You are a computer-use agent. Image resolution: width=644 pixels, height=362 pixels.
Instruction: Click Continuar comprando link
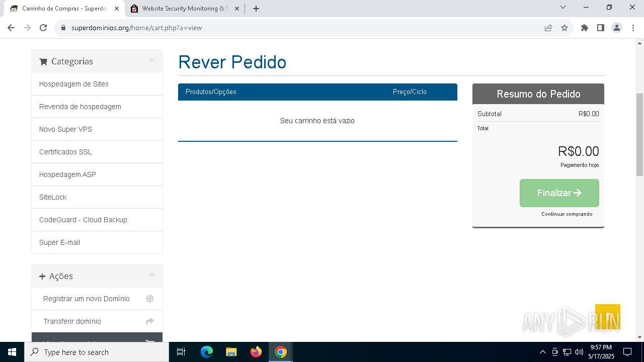coord(567,214)
